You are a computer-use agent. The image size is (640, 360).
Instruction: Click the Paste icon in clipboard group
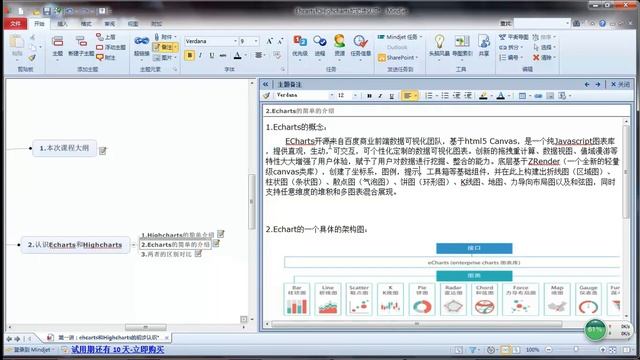(x=17, y=42)
